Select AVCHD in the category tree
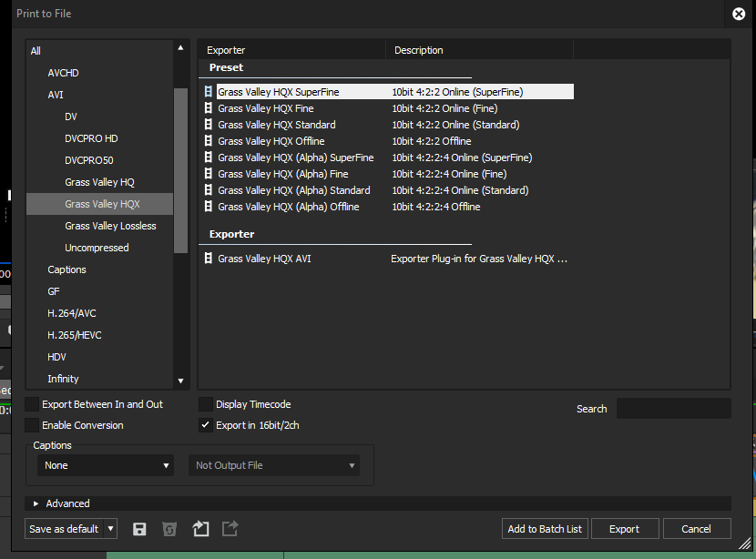 [63, 73]
